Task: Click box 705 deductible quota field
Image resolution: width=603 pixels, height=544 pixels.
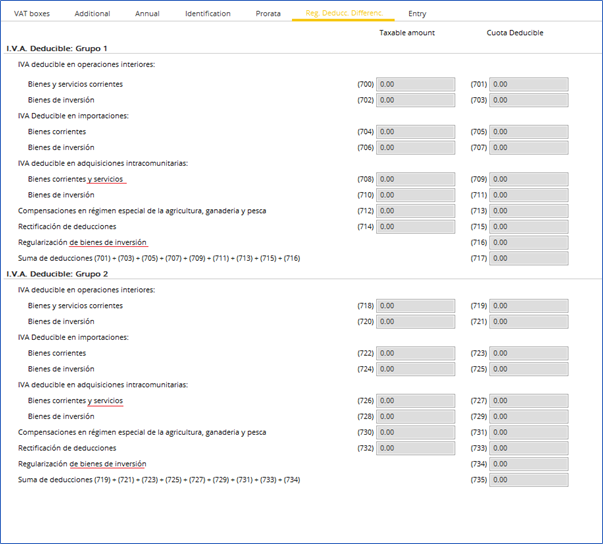Action: tap(529, 131)
